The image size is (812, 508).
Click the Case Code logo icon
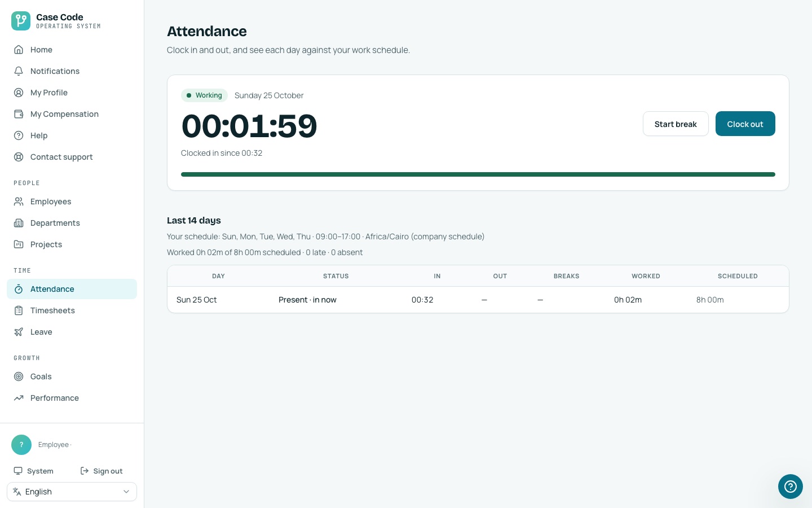[21, 21]
